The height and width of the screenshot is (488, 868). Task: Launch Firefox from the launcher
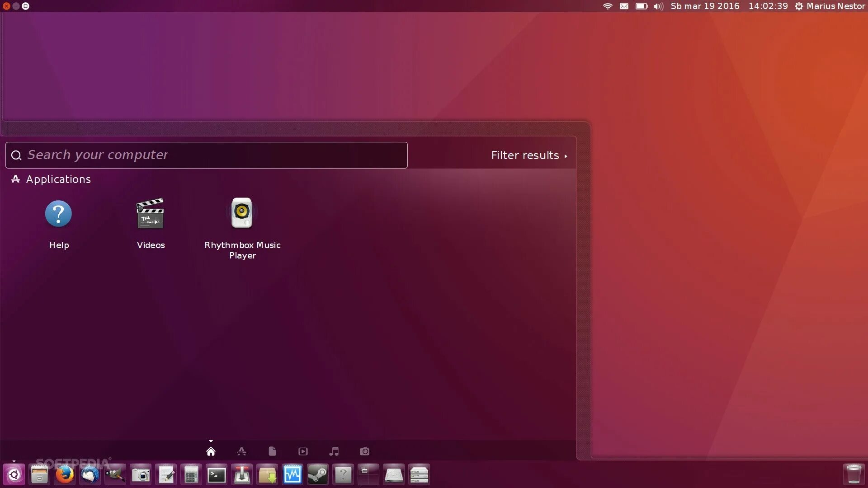click(x=65, y=474)
